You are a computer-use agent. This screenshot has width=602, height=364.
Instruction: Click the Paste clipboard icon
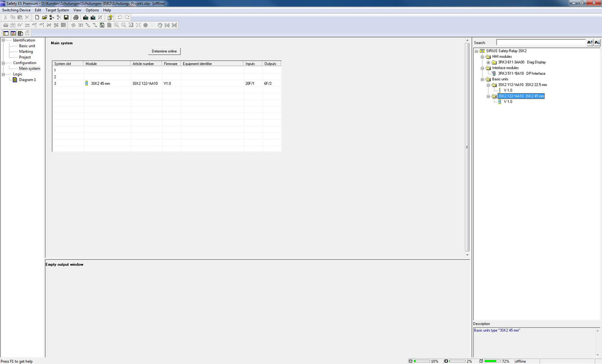tap(20, 17)
